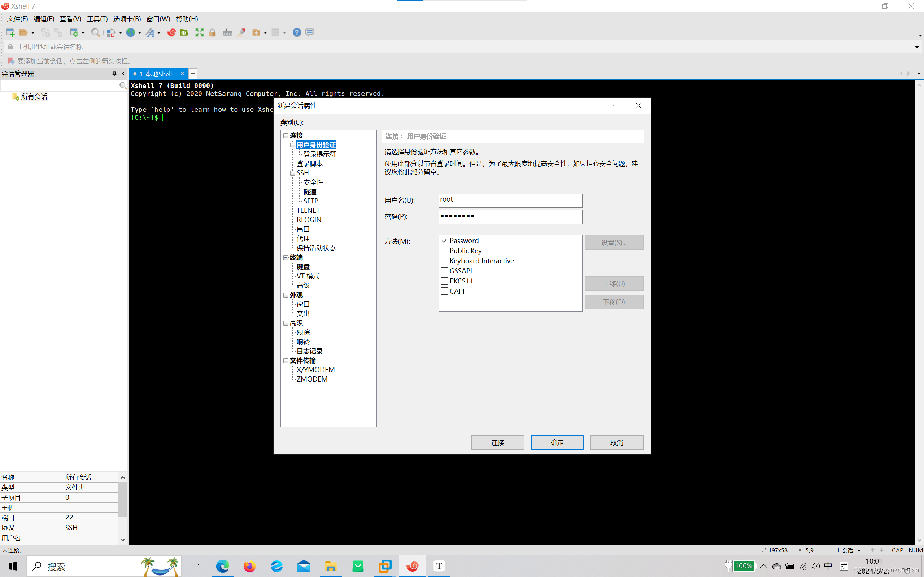Viewport: 924px width, 577px height.
Task: Open a new session from the toolbar
Action: [x=10, y=32]
